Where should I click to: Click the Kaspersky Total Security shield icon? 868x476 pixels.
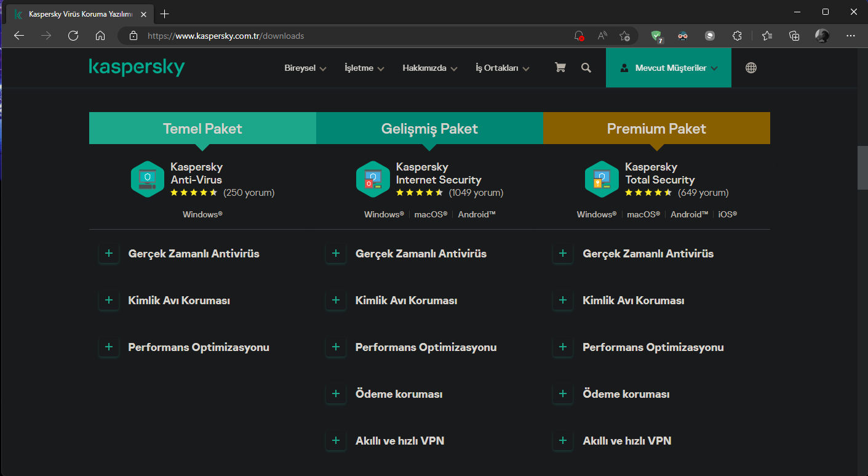(602, 179)
